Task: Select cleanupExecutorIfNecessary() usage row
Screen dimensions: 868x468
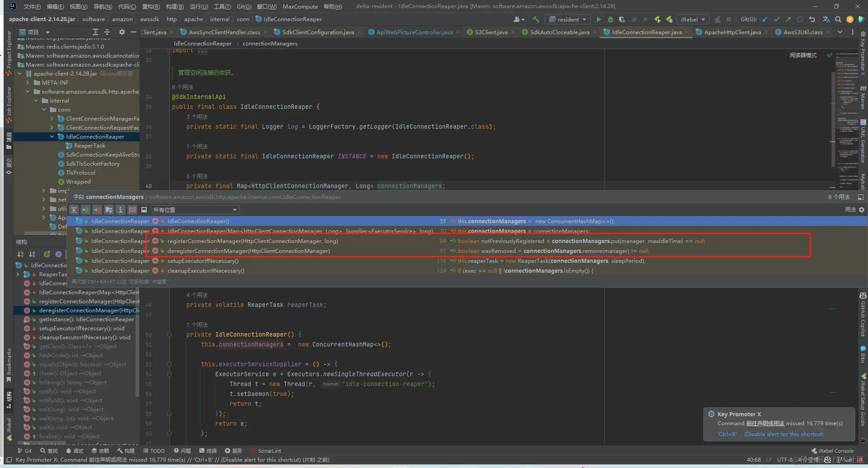Action: pos(467,271)
